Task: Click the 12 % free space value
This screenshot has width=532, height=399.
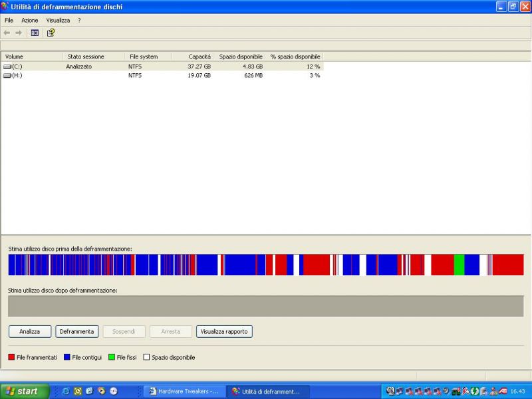Action: 313,67
